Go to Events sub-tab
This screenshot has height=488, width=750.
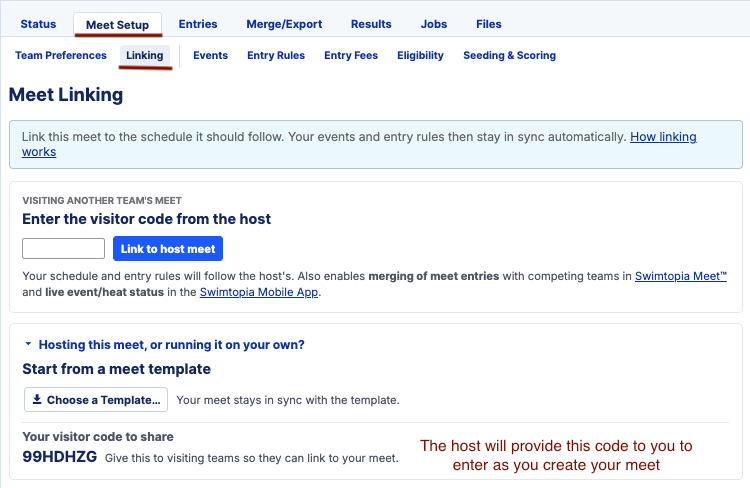point(210,55)
